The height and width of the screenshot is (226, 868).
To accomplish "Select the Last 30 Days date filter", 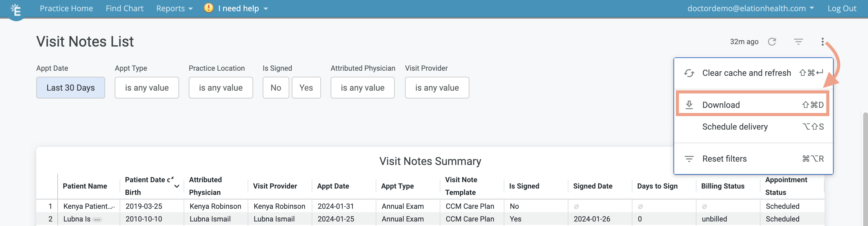I will click(x=70, y=87).
